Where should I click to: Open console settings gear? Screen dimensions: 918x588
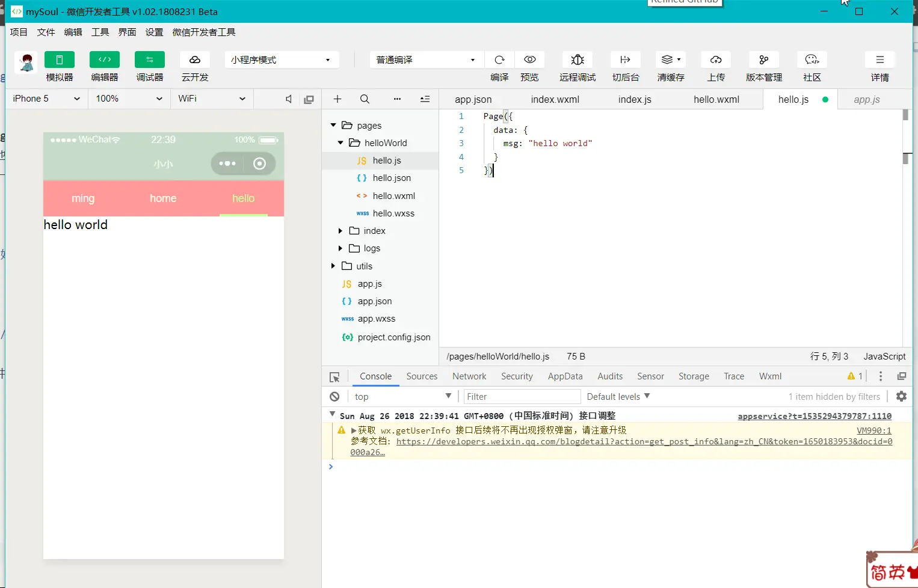coord(901,396)
